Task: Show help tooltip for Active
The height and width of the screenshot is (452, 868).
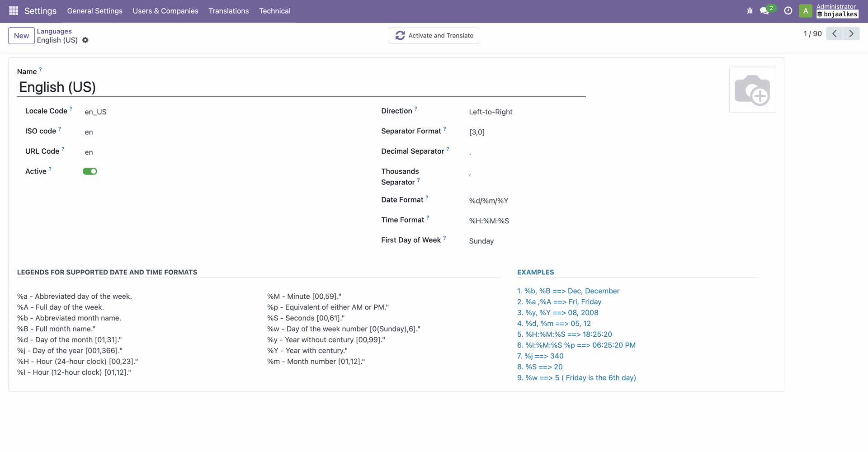Action: coord(50,169)
